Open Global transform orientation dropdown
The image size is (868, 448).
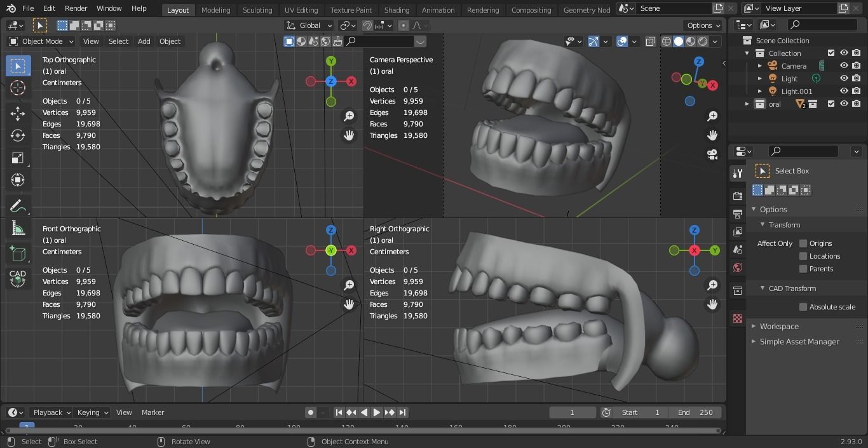[309, 25]
